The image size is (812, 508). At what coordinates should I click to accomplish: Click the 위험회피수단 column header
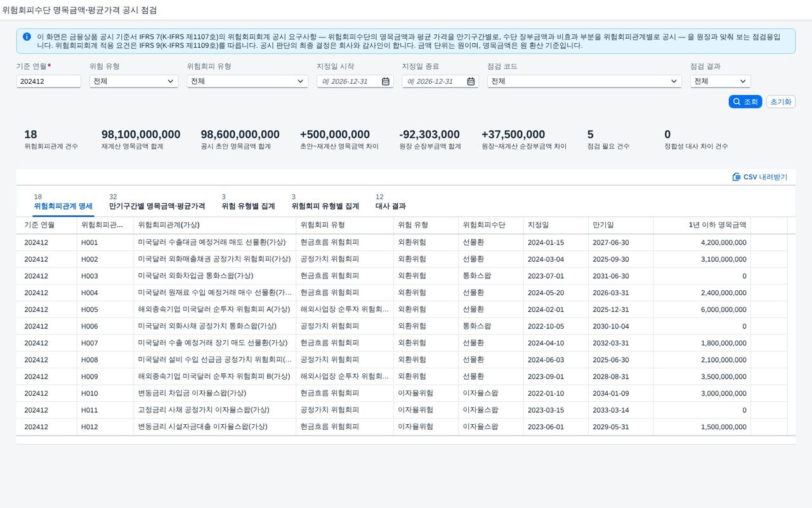coord(490,225)
